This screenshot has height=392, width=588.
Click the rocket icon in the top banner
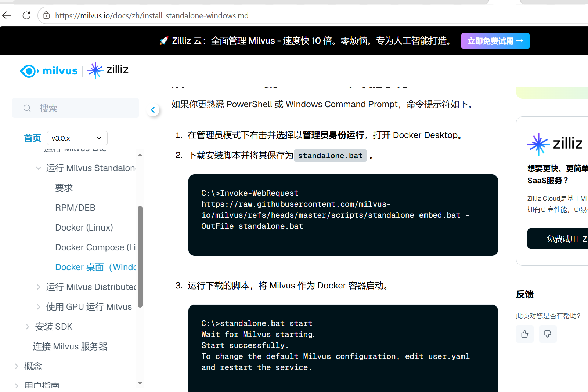(x=164, y=41)
